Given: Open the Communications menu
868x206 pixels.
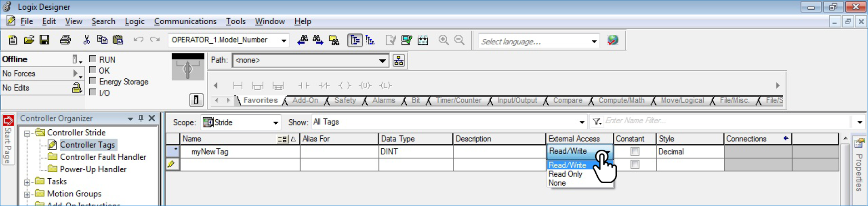Looking at the screenshot, I should [x=185, y=21].
